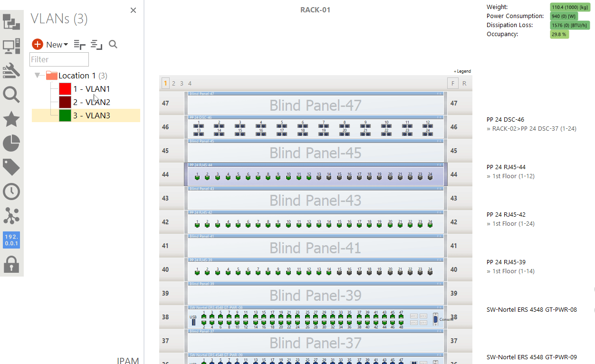595x364 pixels.
Task: Switch rack to rear view (R)
Action: [464, 83]
